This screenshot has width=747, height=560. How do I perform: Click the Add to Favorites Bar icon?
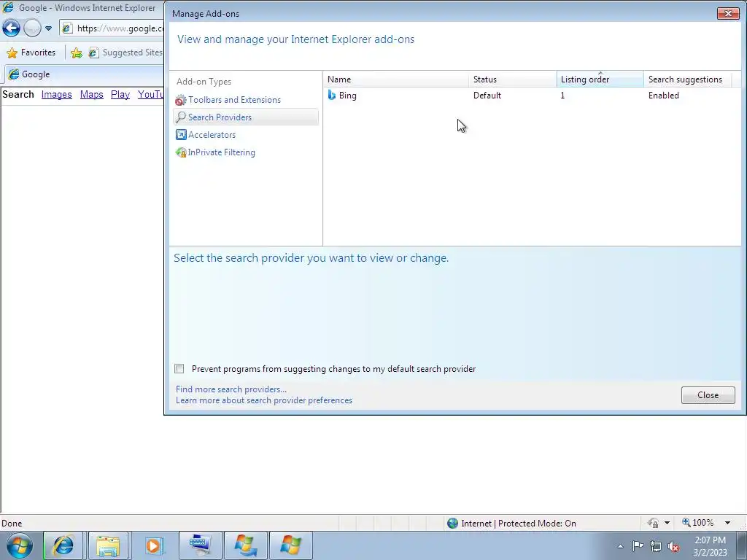pos(76,52)
